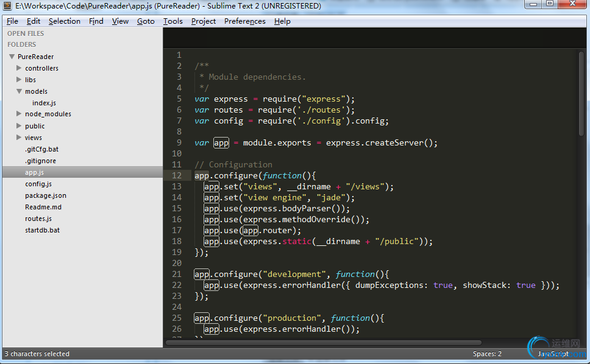Open index.js under models
590x364 pixels.
(x=44, y=103)
